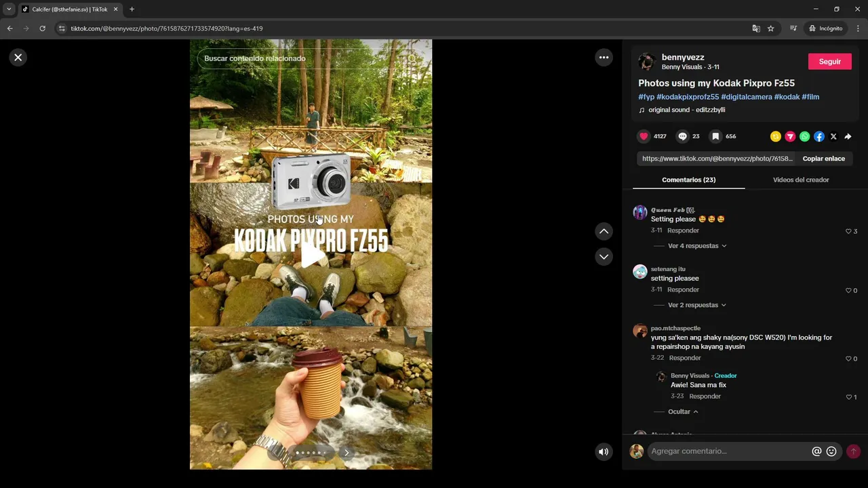Save post with the bookmark icon
Image resolution: width=868 pixels, height=488 pixels.
(x=715, y=136)
